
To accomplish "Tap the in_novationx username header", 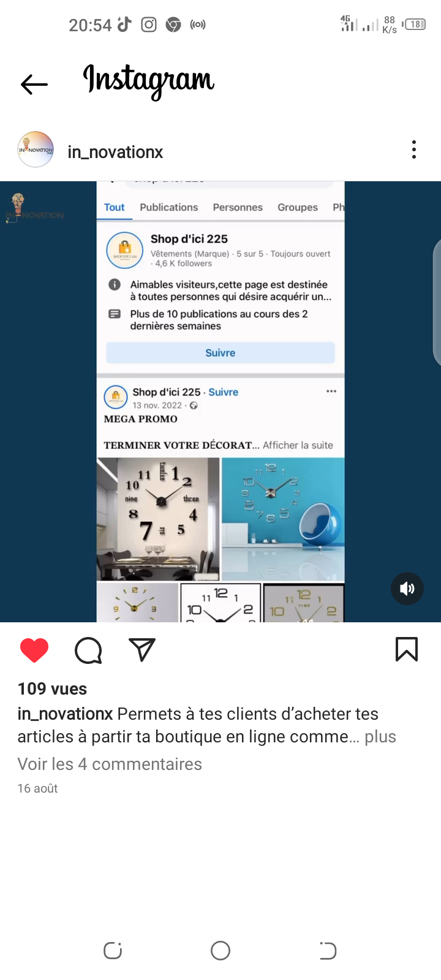I will coord(115,152).
